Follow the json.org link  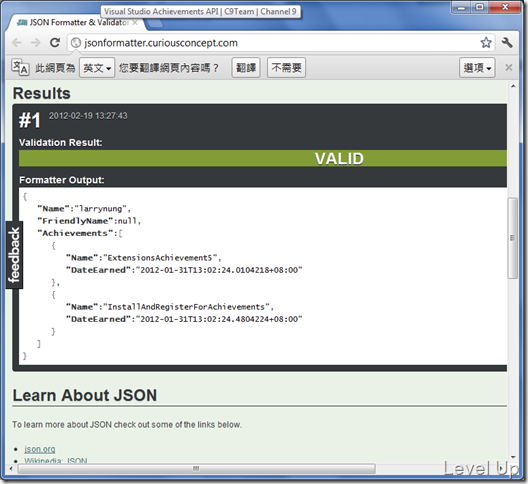pyautogui.click(x=40, y=449)
